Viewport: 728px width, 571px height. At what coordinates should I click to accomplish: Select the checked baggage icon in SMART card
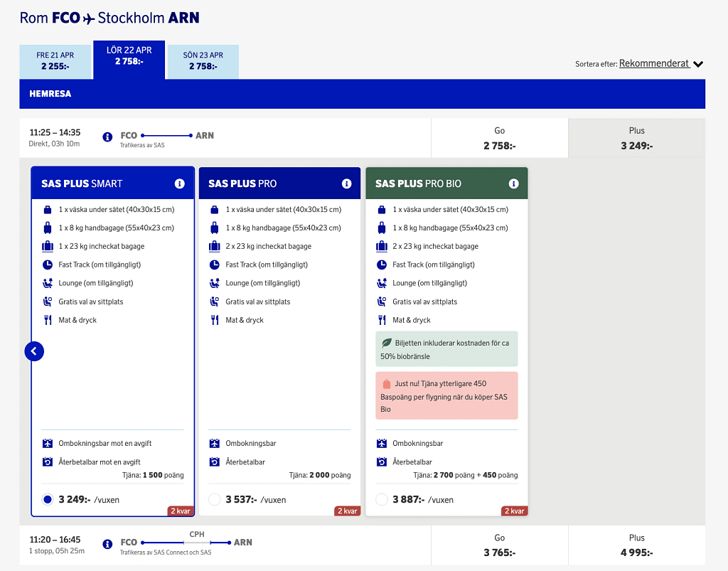(48, 245)
